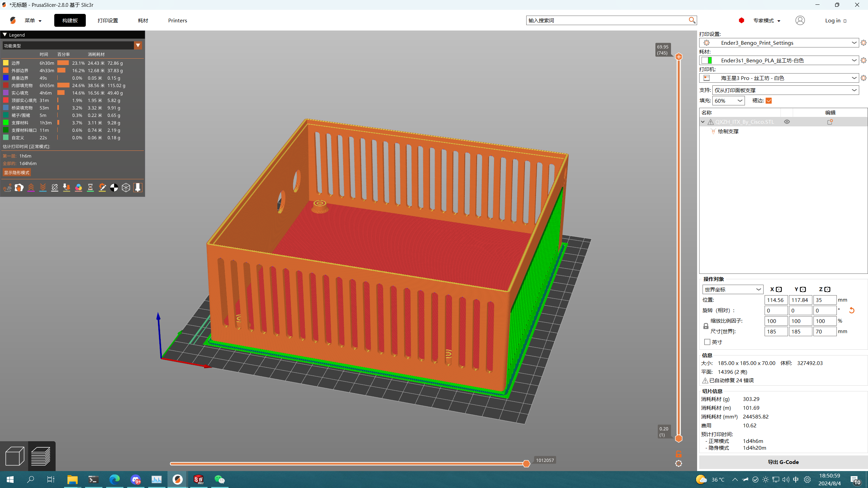Click show stealth mode button
Image resolution: width=868 pixels, height=488 pixels.
pyautogui.click(x=17, y=172)
